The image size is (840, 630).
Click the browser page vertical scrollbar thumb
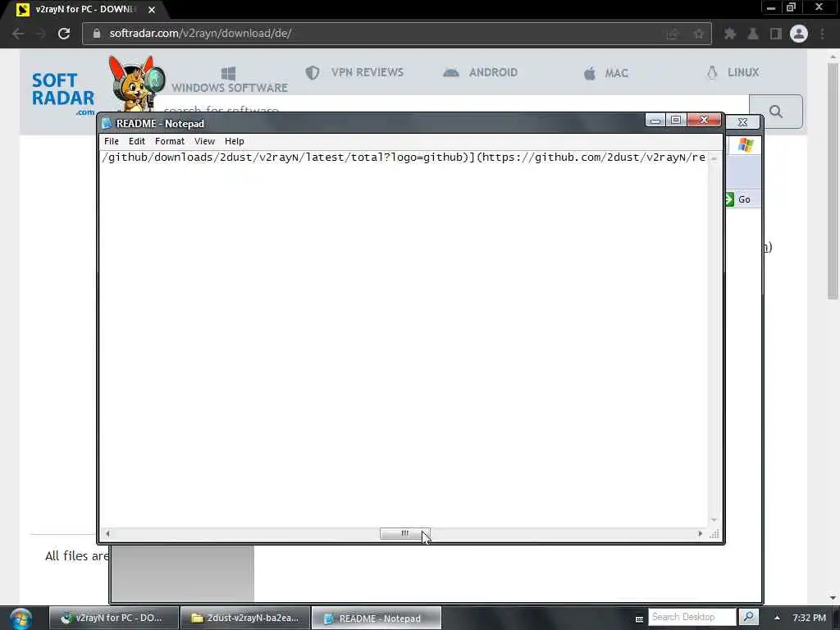(x=833, y=180)
